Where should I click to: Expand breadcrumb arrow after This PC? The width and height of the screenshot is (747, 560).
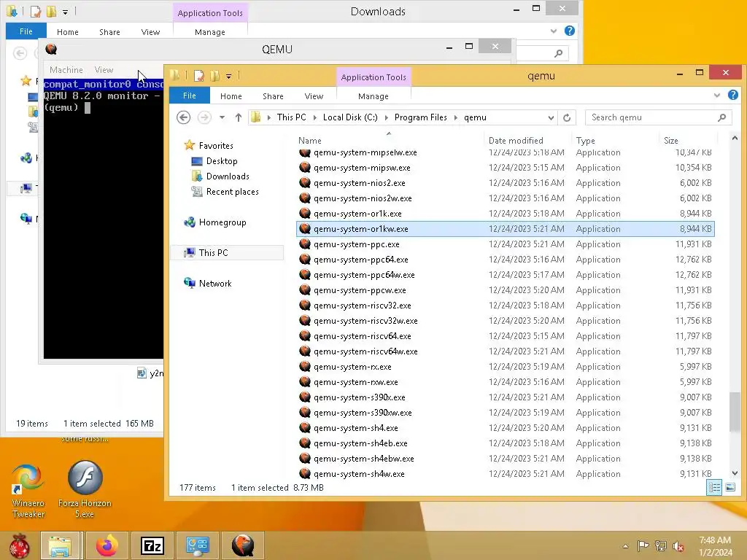(x=314, y=117)
